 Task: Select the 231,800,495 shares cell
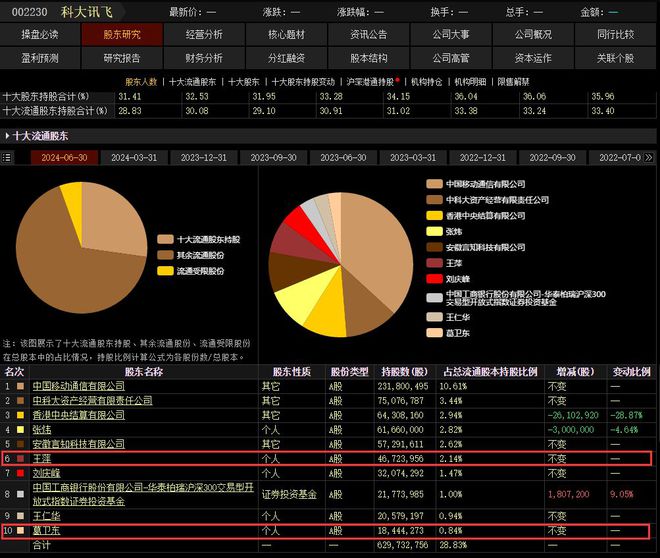point(403,386)
